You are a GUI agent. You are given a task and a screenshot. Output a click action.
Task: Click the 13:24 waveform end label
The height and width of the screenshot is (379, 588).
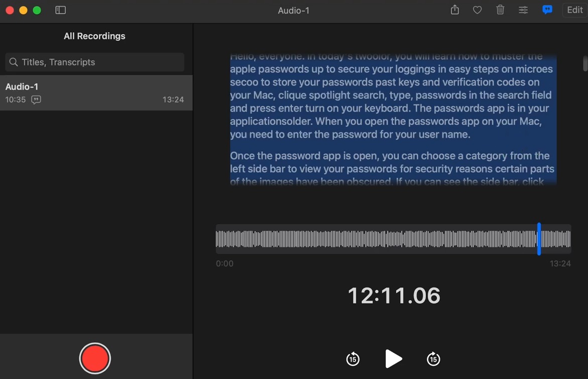(560, 264)
